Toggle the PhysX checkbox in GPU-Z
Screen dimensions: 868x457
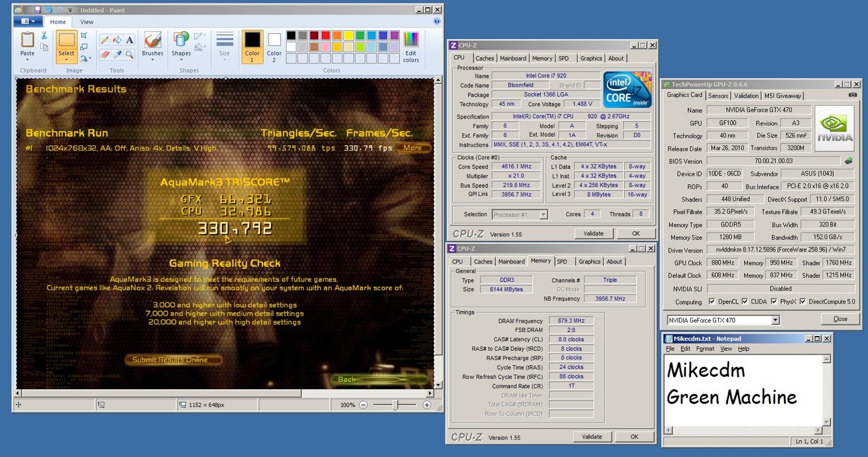pos(774,301)
